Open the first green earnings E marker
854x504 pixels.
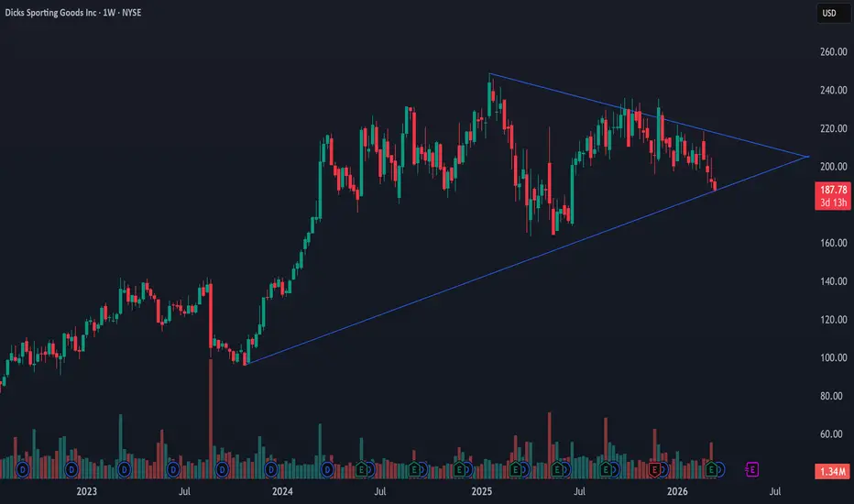tap(361, 469)
